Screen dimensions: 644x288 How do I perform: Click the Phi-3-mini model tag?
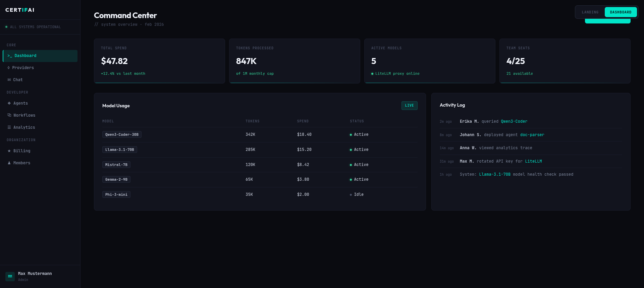pyautogui.click(x=116, y=194)
